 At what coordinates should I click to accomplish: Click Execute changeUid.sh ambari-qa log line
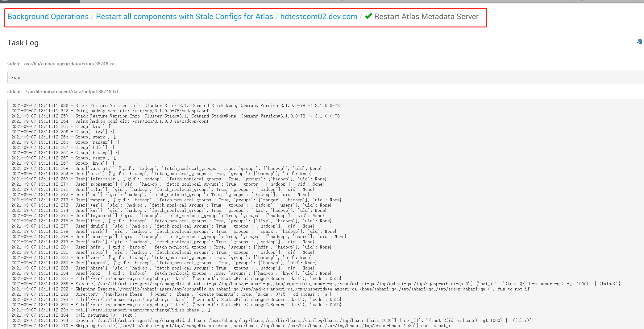pyautogui.click(x=316, y=284)
